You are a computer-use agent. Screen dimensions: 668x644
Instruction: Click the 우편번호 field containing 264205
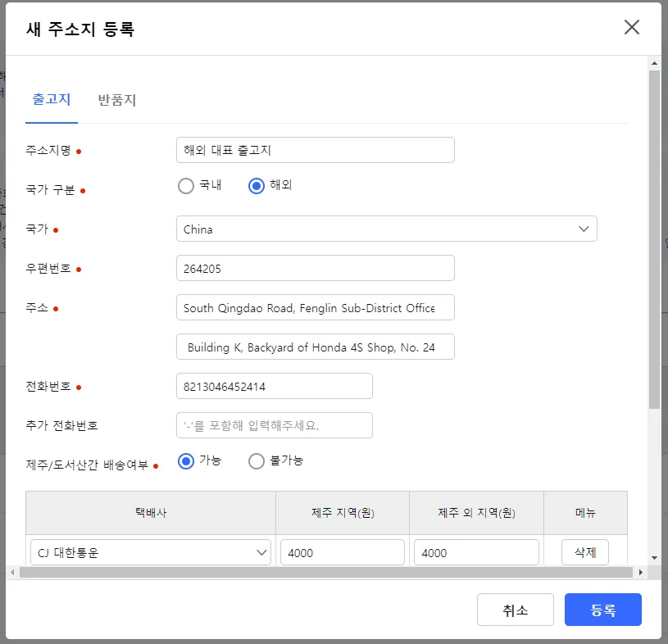click(x=315, y=269)
